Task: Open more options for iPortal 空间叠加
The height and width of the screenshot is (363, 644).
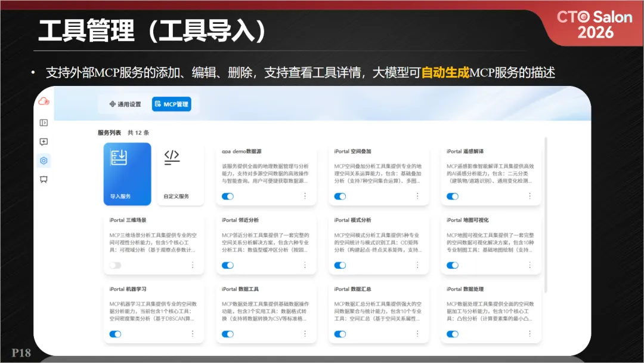Action: click(x=417, y=196)
